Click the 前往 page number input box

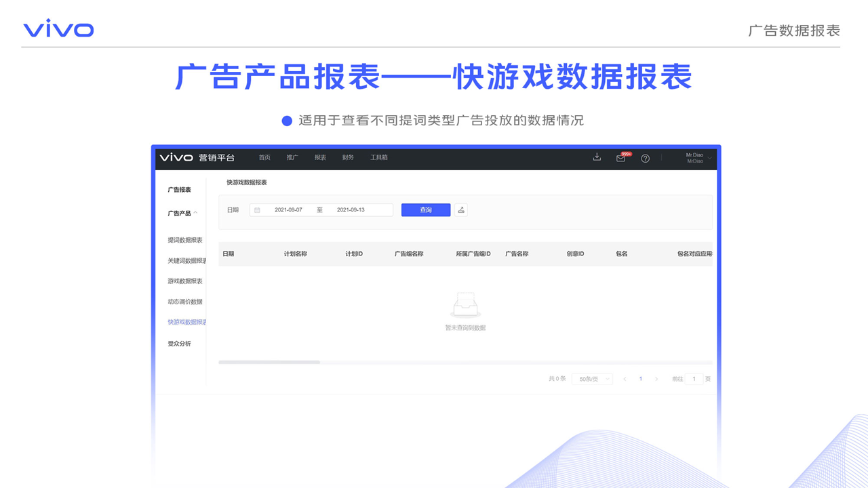(x=694, y=379)
